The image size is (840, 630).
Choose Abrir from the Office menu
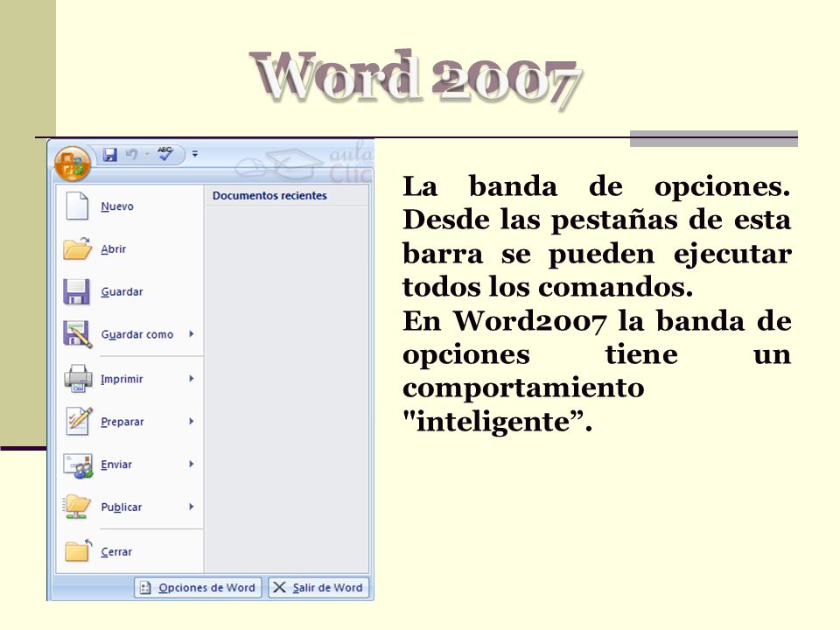coord(129,249)
